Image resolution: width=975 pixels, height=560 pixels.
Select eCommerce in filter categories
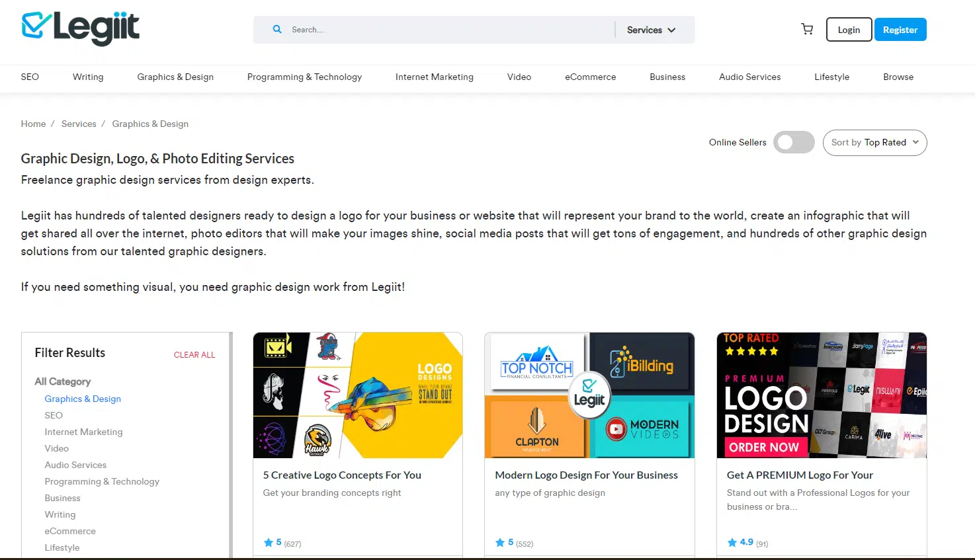click(70, 531)
